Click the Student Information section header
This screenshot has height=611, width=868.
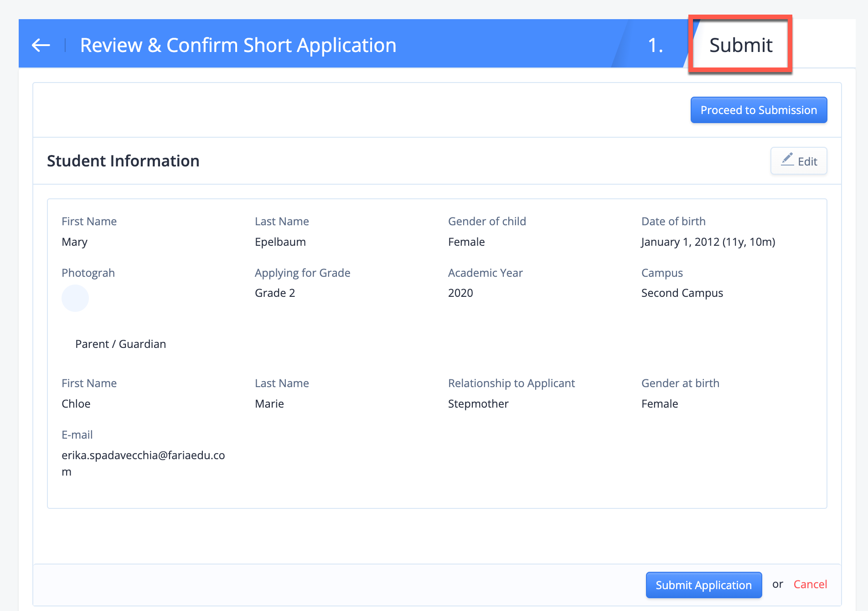click(124, 161)
